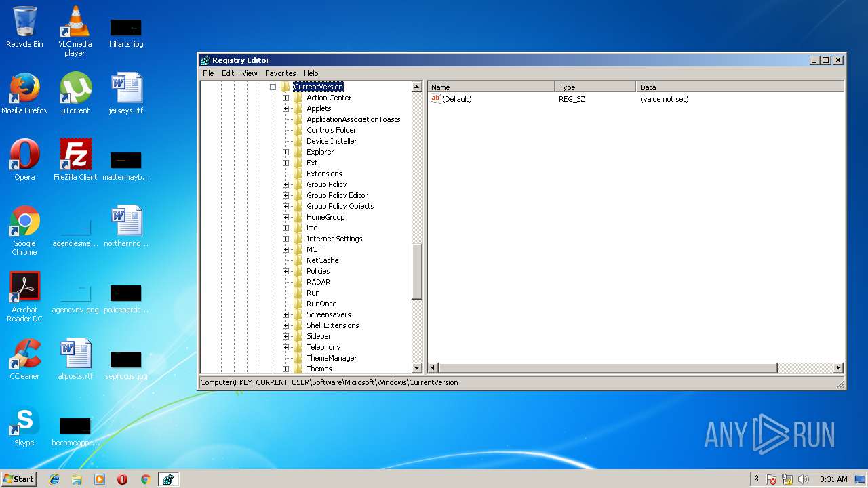Select the Run registry key

coord(313,293)
